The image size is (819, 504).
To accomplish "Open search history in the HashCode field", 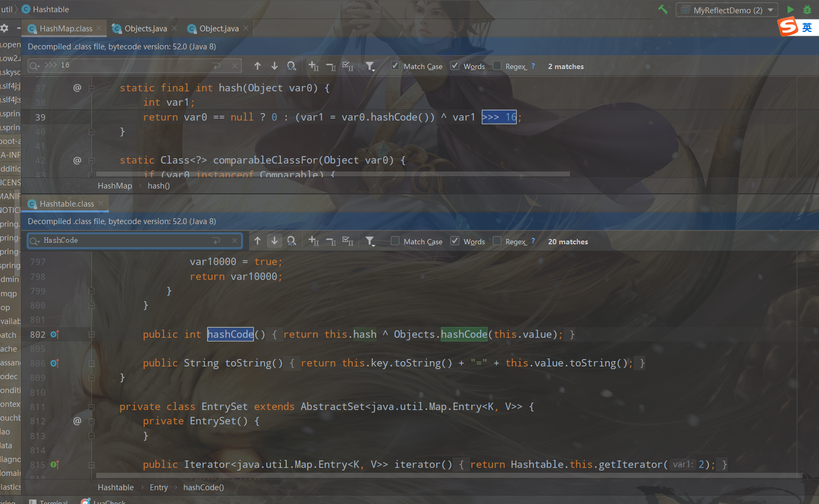I will click(34, 241).
